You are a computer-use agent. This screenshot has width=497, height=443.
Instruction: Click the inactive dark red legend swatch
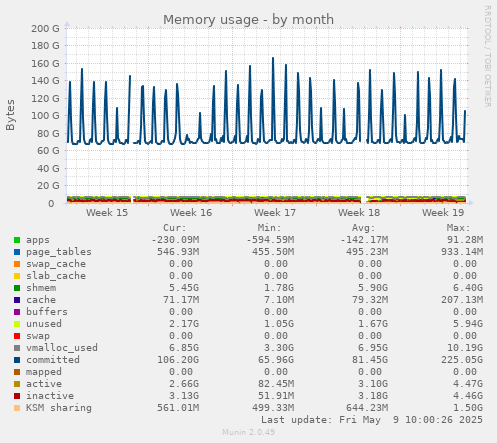pyautogui.click(x=17, y=396)
